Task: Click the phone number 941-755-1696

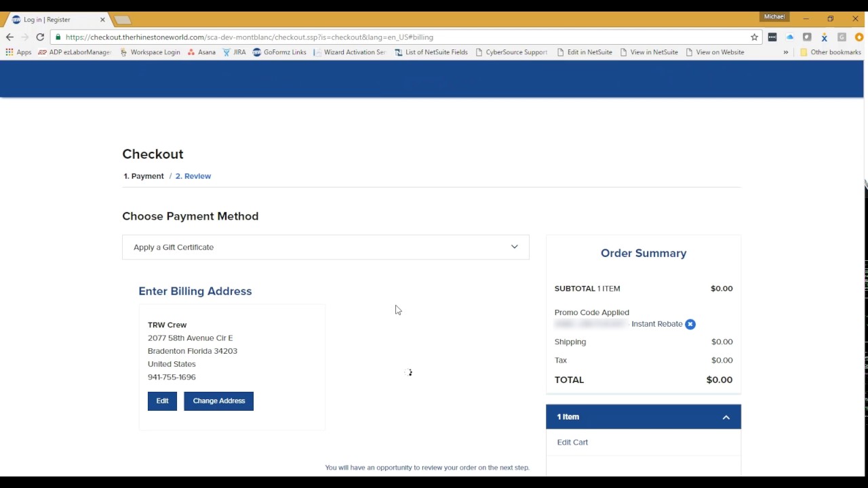Action: pos(172,378)
